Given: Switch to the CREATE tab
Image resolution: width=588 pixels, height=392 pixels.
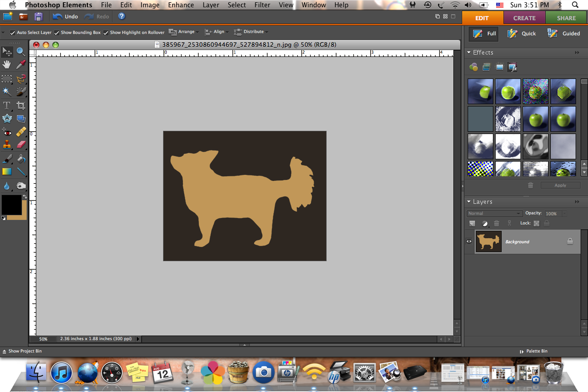Looking at the screenshot, I should [524, 18].
